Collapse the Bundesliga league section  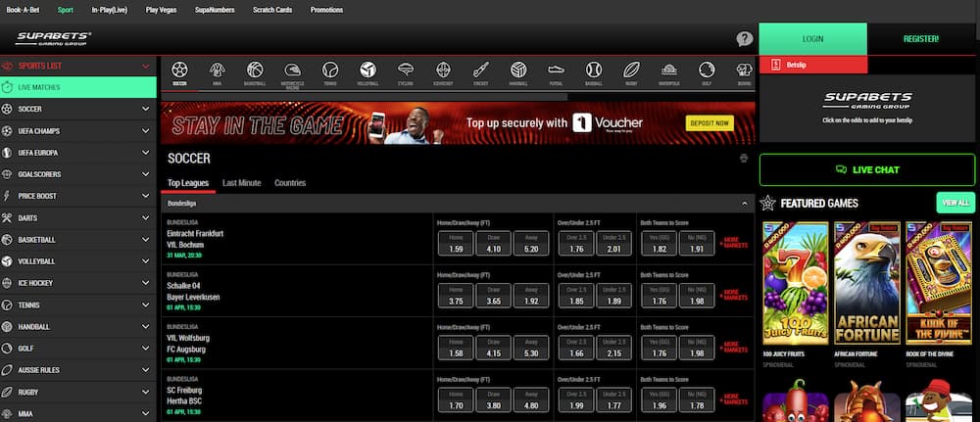[x=744, y=204]
